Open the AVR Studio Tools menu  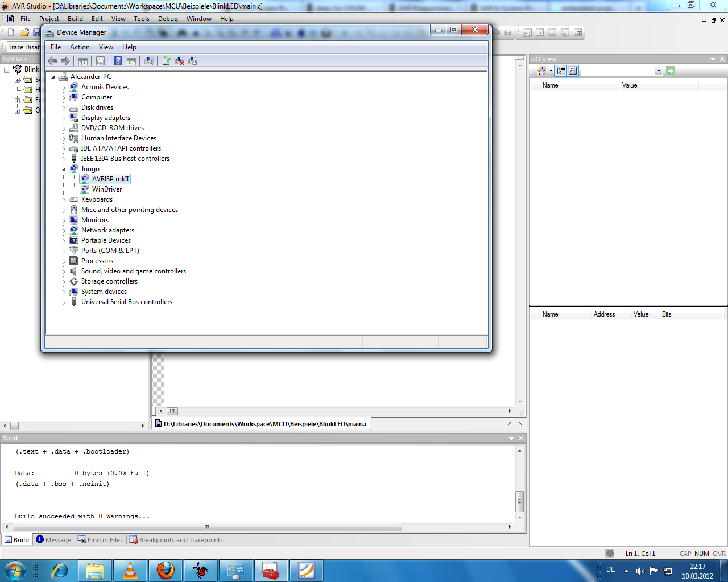(142, 19)
